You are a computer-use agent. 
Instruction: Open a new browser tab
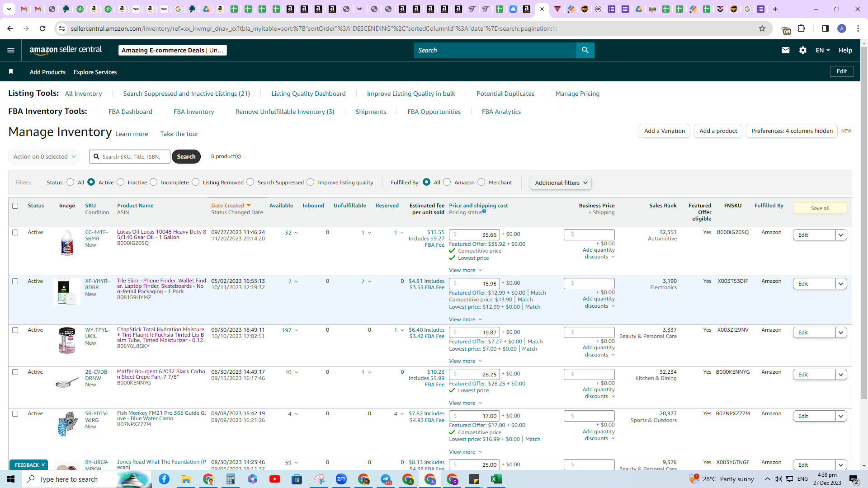click(x=775, y=9)
